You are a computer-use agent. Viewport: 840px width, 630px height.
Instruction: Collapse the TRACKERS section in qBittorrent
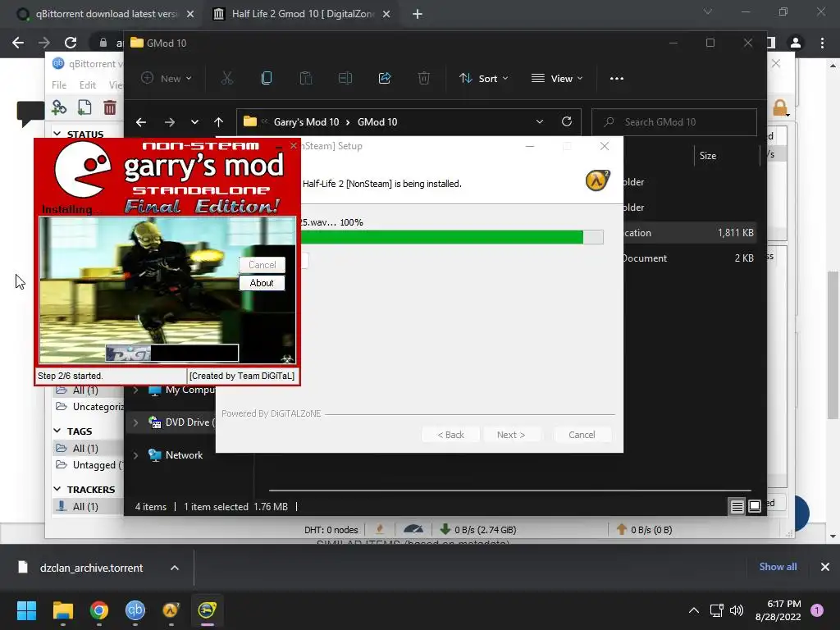[57, 489]
